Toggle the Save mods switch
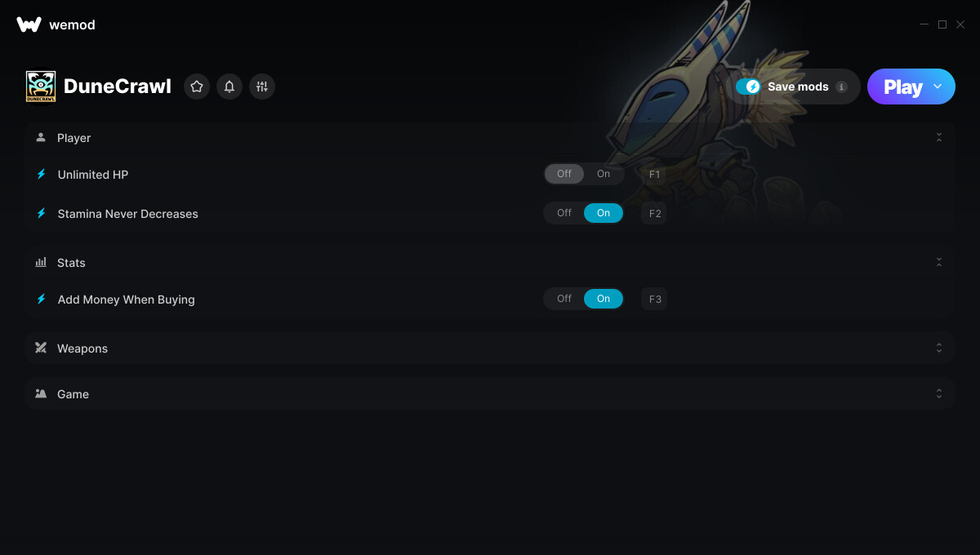 point(748,87)
